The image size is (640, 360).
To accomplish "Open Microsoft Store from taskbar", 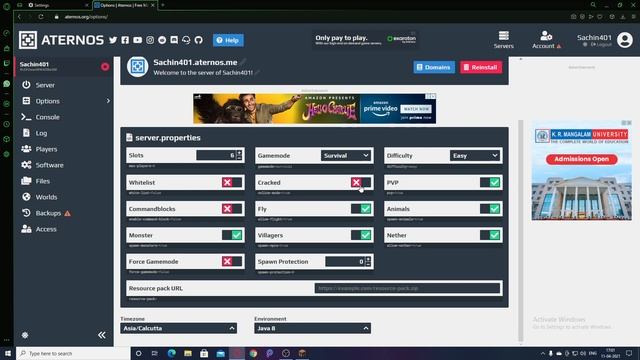I will (204, 353).
